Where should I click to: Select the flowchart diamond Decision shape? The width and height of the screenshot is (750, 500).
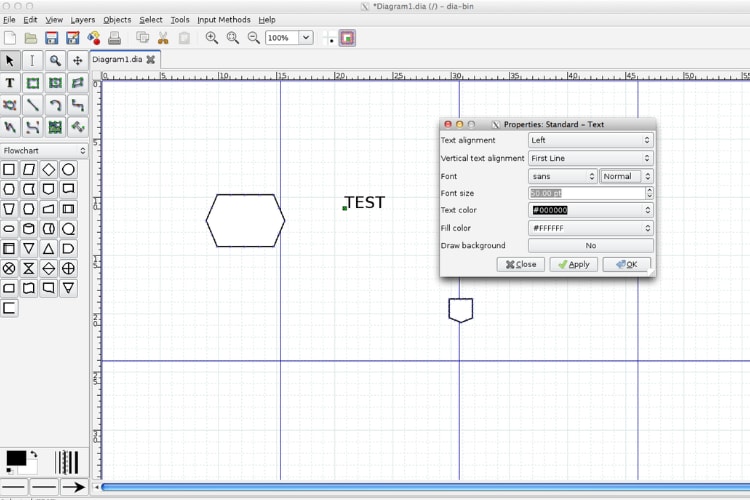click(x=48, y=169)
